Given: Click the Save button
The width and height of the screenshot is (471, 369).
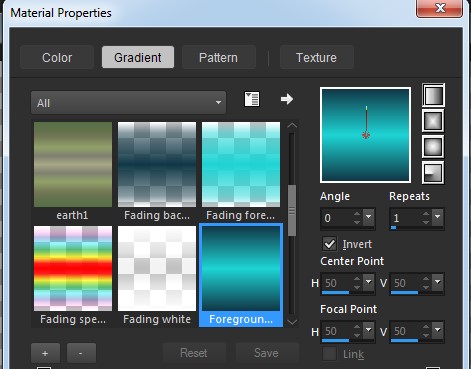Looking at the screenshot, I should (267, 353).
